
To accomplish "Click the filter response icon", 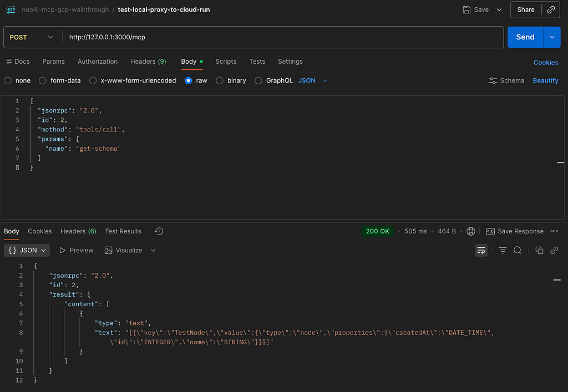I will (503, 251).
